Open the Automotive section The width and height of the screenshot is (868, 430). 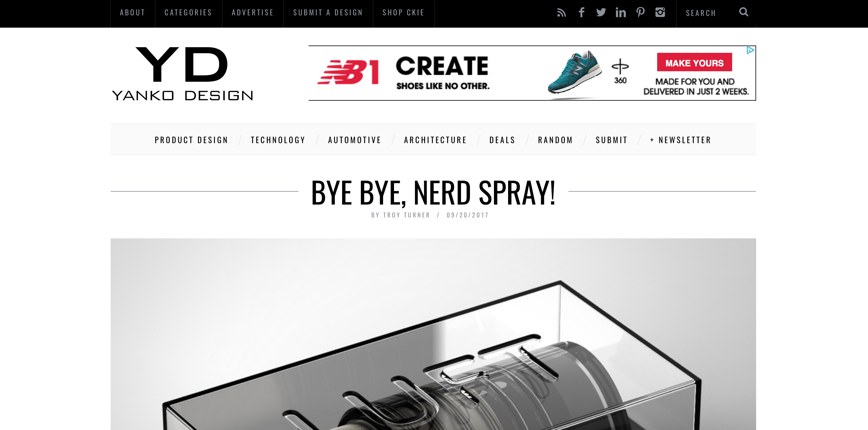pos(354,140)
